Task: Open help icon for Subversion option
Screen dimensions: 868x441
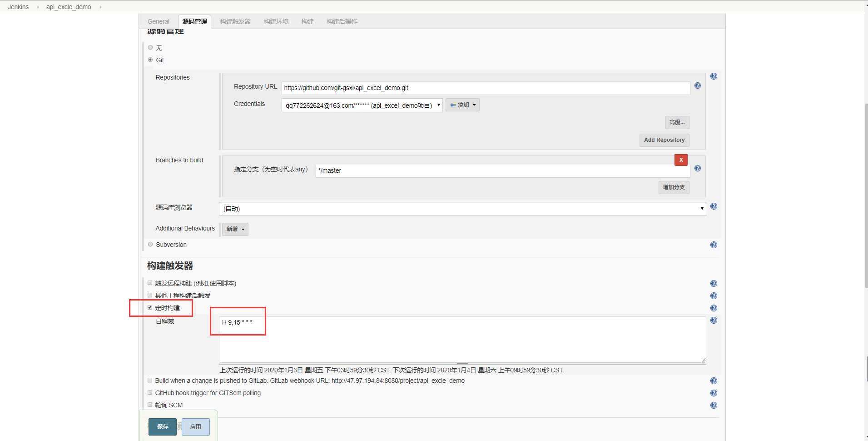Action: point(714,245)
